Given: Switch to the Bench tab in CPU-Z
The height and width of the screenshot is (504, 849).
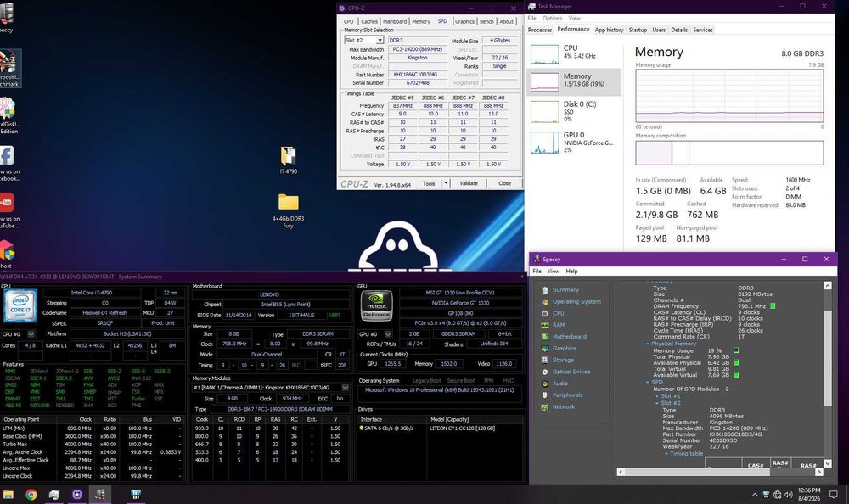Looking at the screenshot, I should pos(486,22).
